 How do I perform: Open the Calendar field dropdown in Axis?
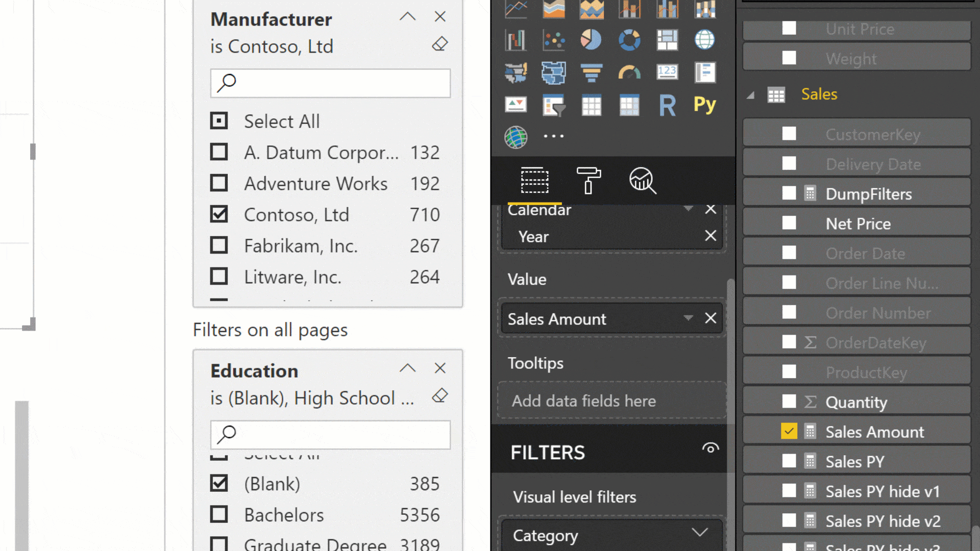[688, 209]
